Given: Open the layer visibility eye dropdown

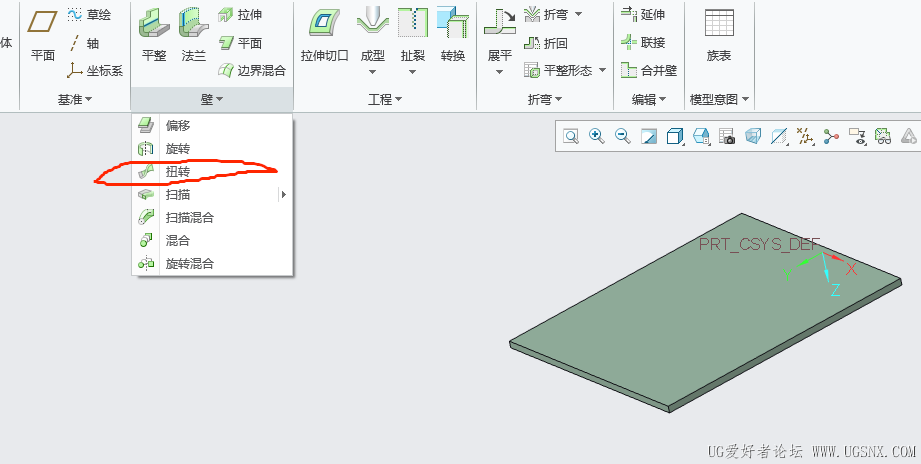Looking at the screenshot, I should coord(857,137).
